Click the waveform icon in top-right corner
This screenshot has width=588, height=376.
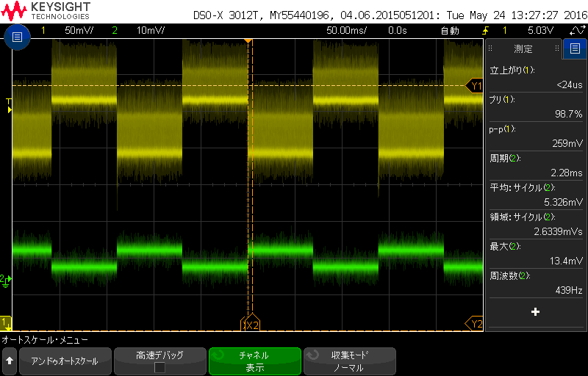tap(577, 31)
